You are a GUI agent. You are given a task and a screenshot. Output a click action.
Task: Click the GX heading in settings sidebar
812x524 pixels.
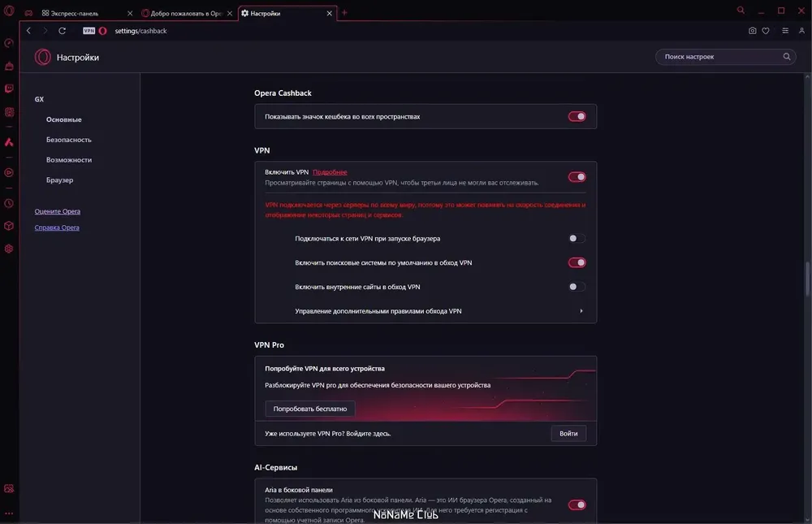[39, 99]
